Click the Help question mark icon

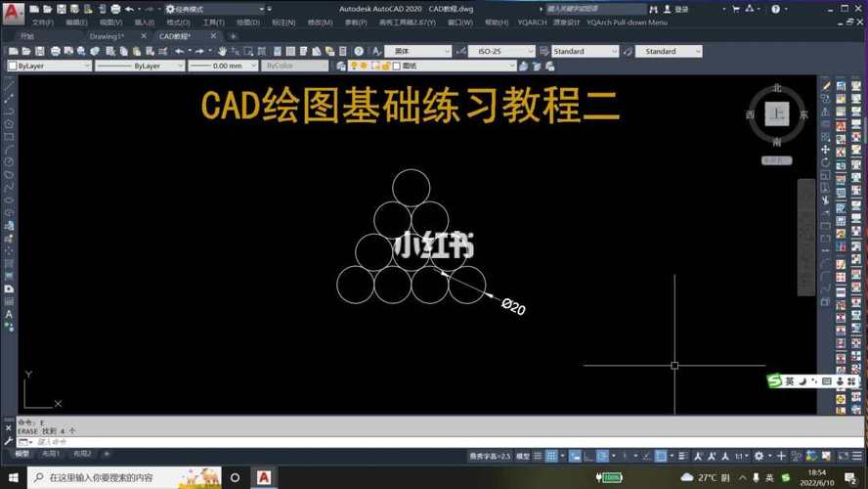click(x=775, y=9)
